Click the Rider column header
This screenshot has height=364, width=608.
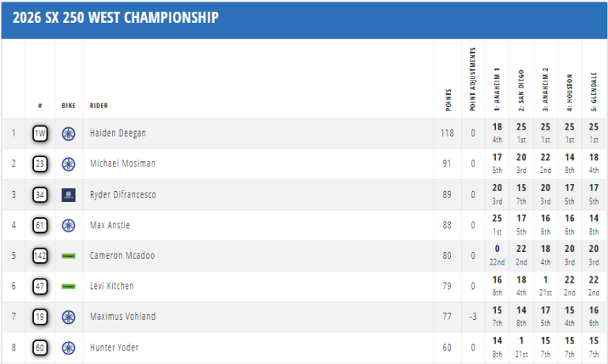[x=99, y=105]
